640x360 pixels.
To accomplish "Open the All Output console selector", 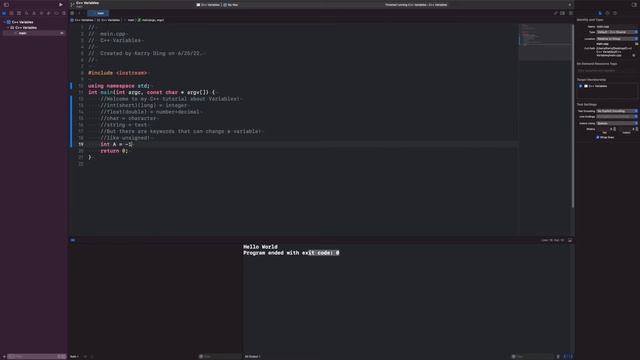I will (x=252, y=356).
